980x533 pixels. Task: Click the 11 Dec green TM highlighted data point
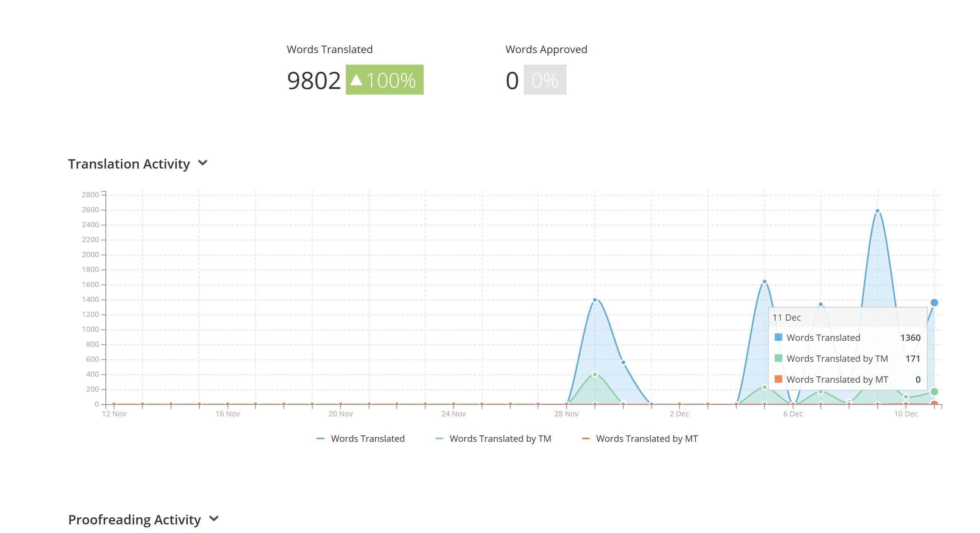click(934, 392)
